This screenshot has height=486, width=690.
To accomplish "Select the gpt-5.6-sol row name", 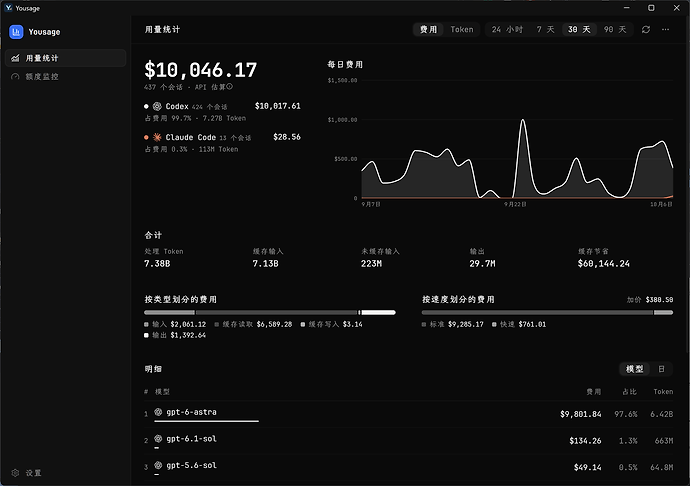I will coord(191,465).
